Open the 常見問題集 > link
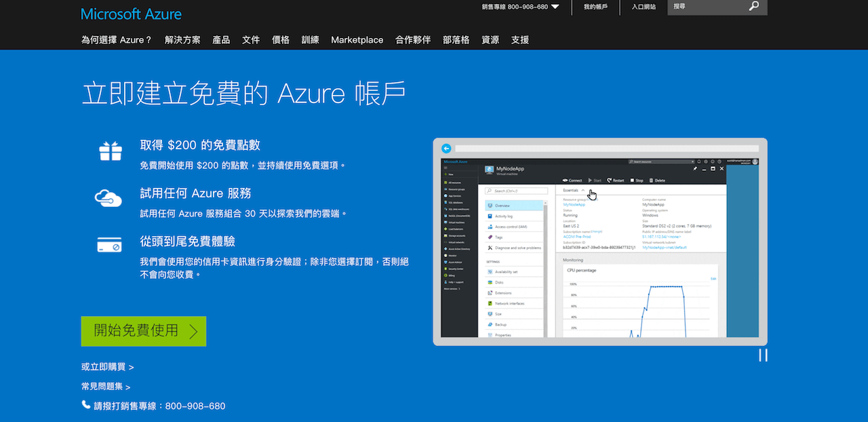The width and height of the screenshot is (868, 422). [x=106, y=387]
